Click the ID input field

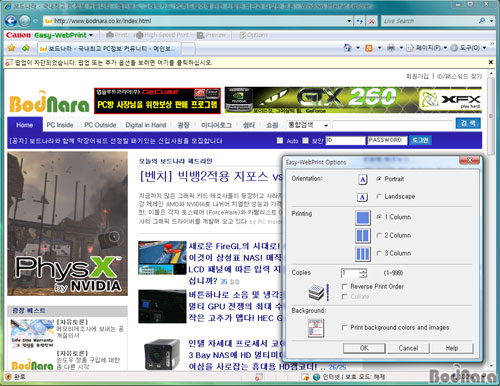click(345, 140)
